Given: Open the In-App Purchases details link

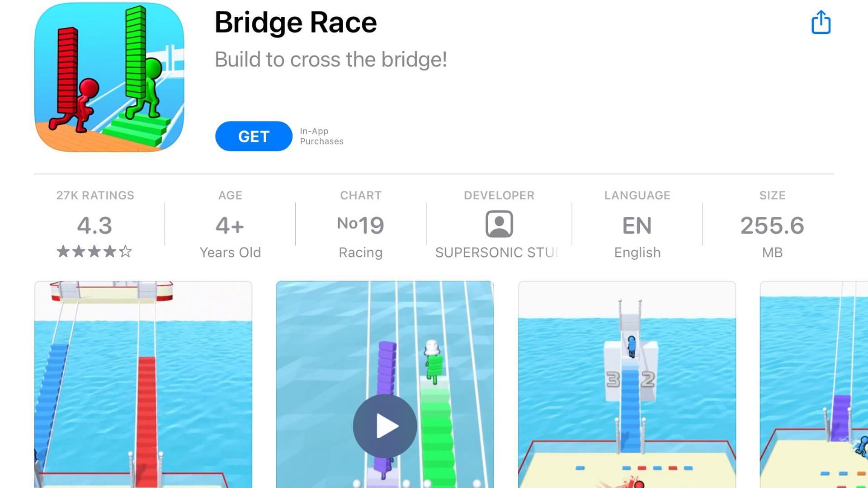Looking at the screenshot, I should [321, 136].
